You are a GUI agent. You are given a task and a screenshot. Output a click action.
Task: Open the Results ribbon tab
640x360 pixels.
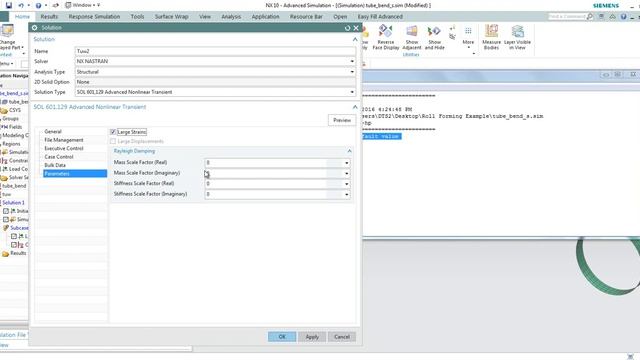coord(49,17)
